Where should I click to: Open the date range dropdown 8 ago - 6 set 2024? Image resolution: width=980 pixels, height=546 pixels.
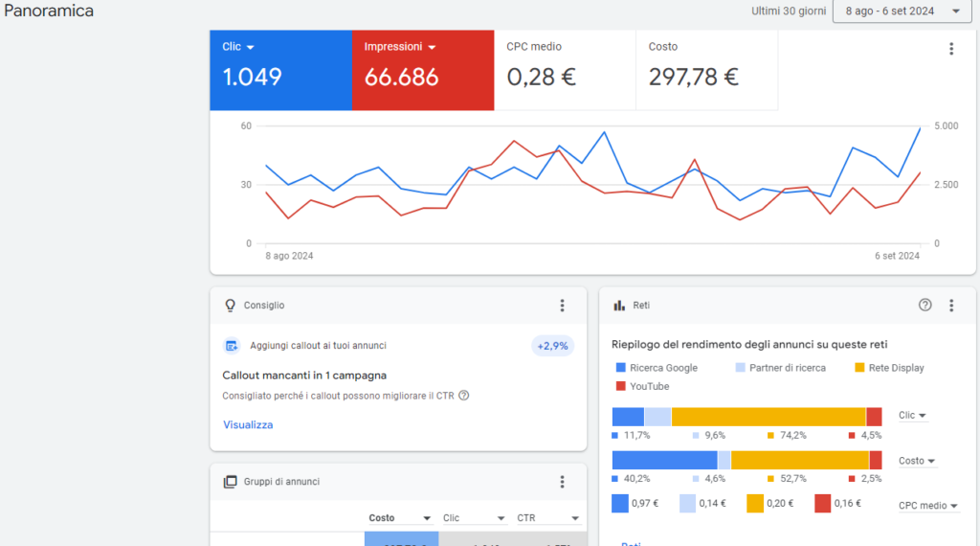point(902,11)
